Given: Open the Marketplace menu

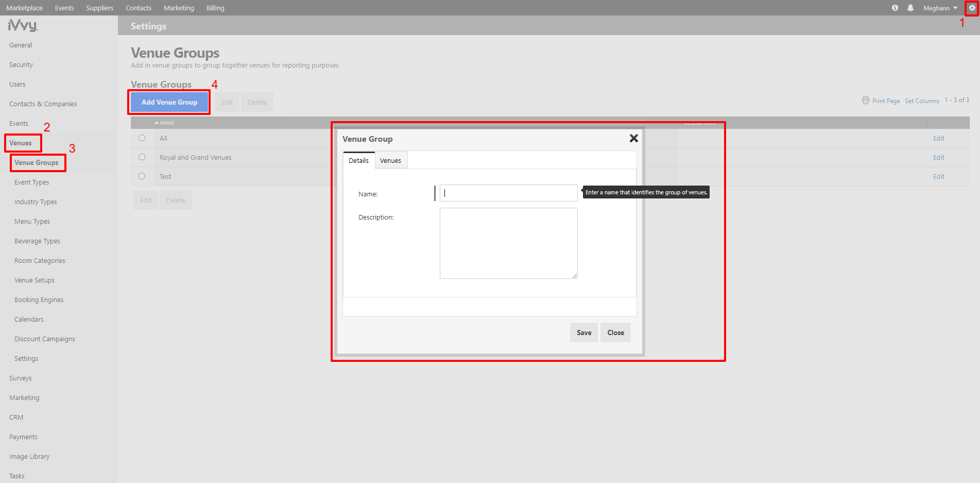Looking at the screenshot, I should 24,8.
